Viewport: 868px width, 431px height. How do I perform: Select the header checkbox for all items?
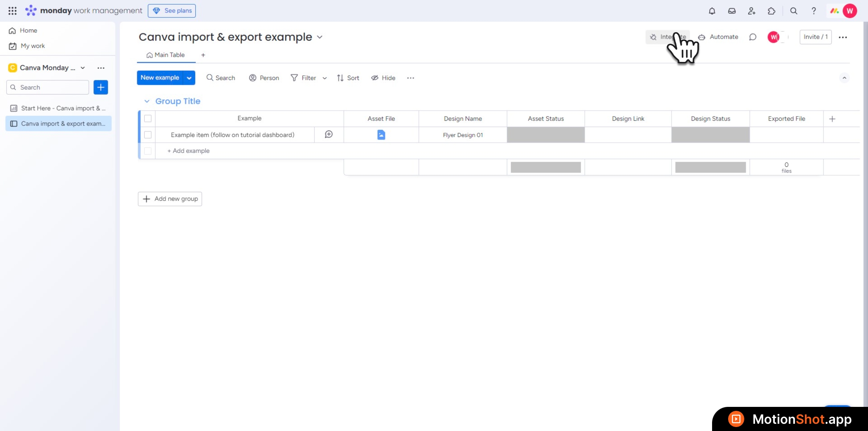coord(148,119)
